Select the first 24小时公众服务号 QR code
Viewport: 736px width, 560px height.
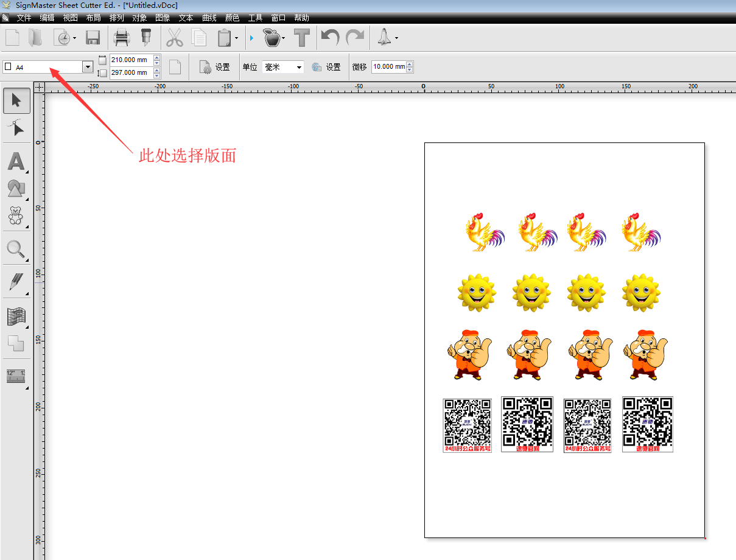coord(467,425)
